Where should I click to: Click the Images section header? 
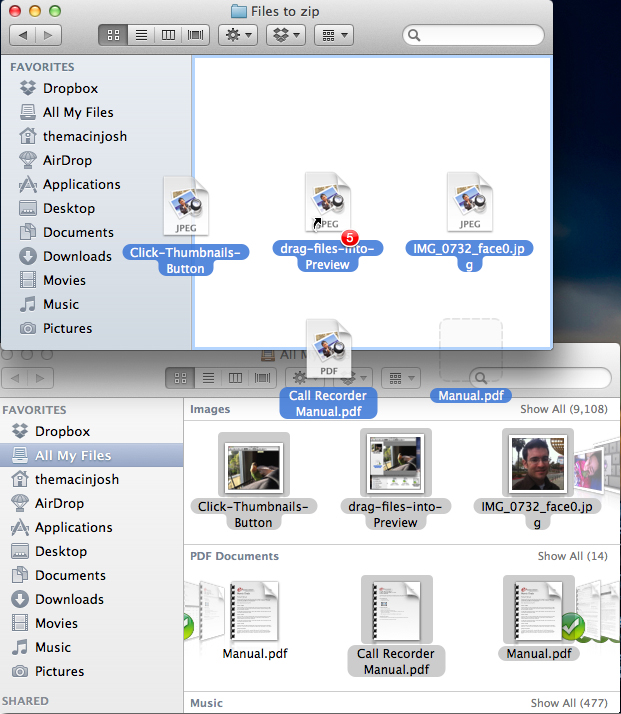point(210,409)
